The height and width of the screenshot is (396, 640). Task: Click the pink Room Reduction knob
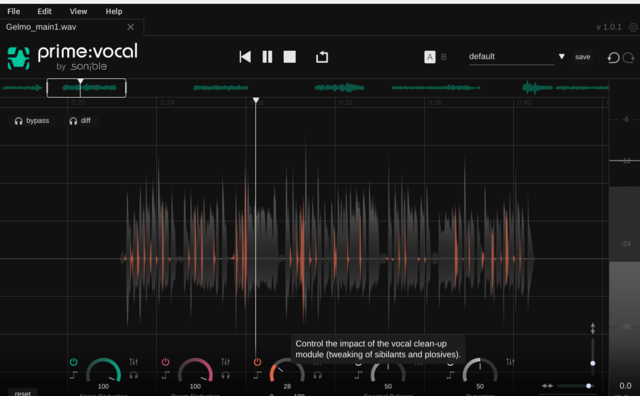pos(195,370)
